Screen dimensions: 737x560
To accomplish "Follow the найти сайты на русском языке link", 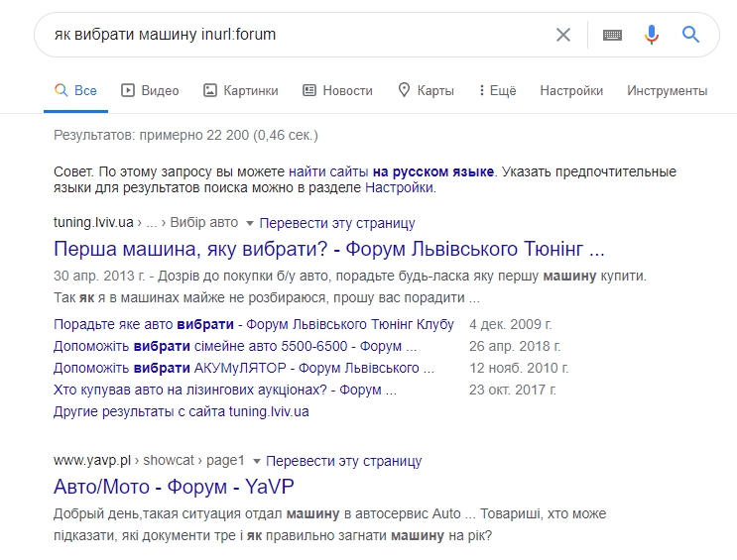I will click(x=391, y=171).
